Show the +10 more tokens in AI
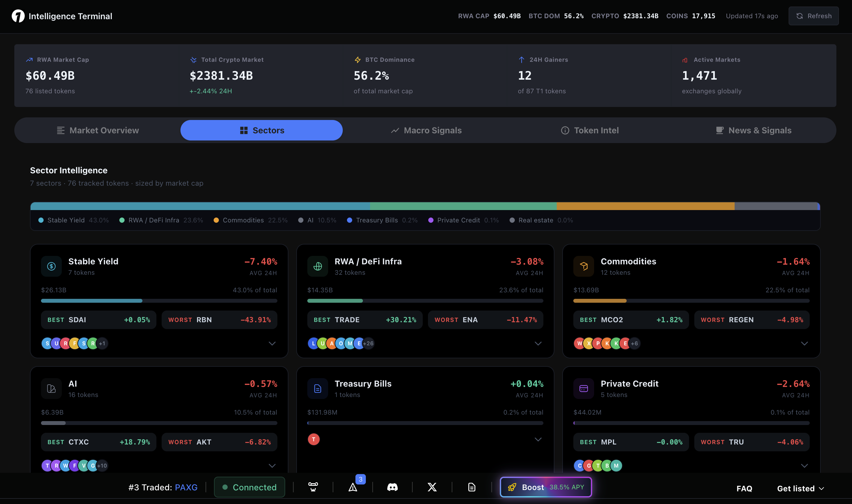The height and width of the screenshot is (504, 852). (102, 466)
